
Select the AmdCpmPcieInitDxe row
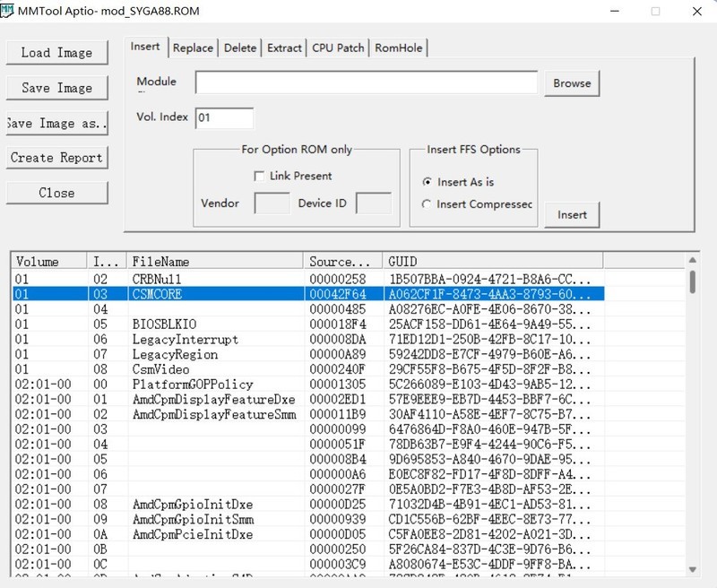308,534
